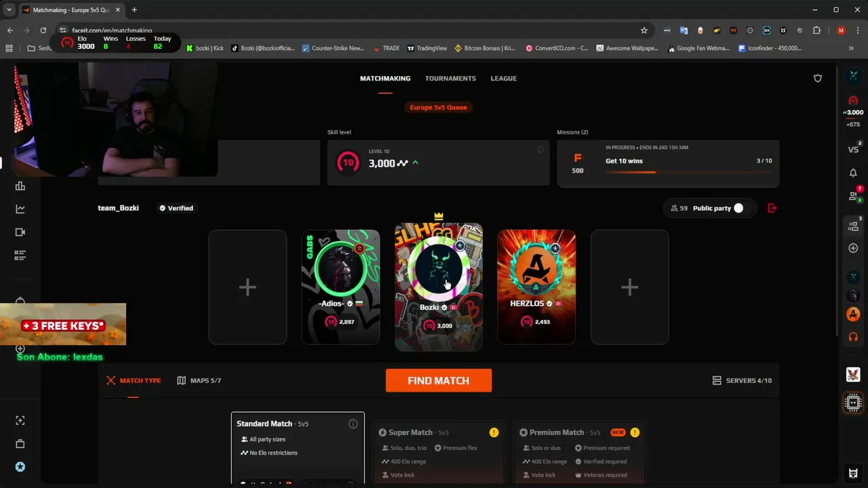Click the + 3 FREE KEYS banner

(63, 325)
